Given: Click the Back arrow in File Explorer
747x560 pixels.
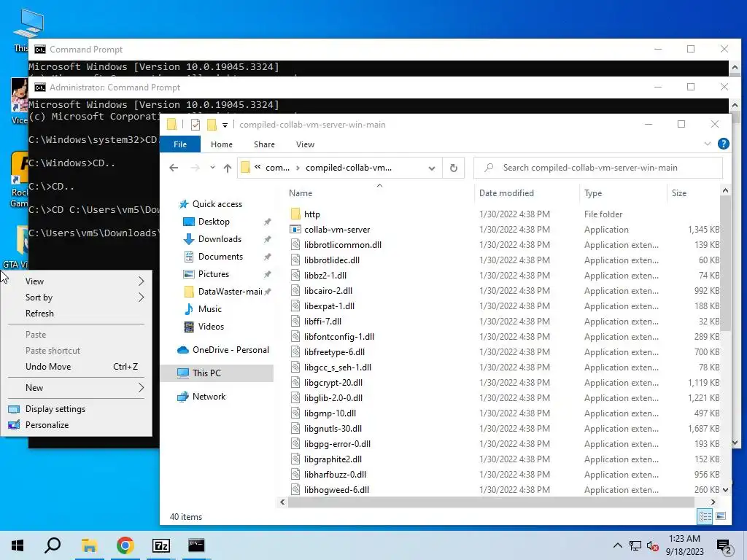Looking at the screenshot, I should pyautogui.click(x=174, y=168).
